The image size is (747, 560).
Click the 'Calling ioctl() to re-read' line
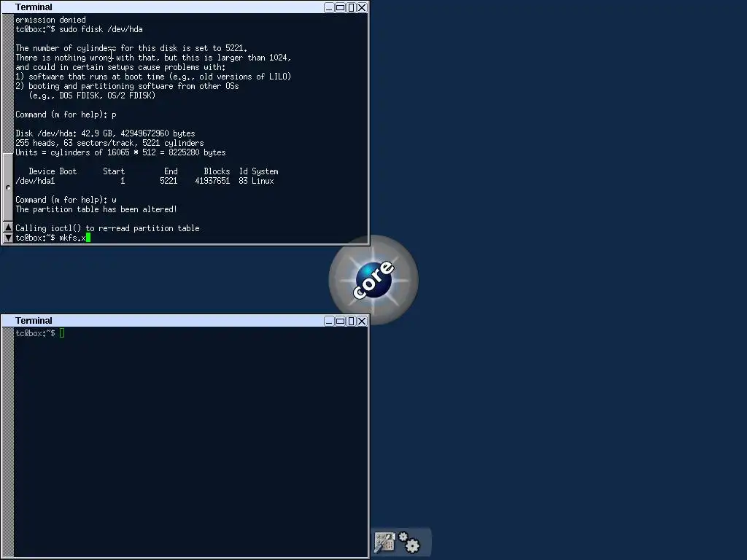point(107,228)
